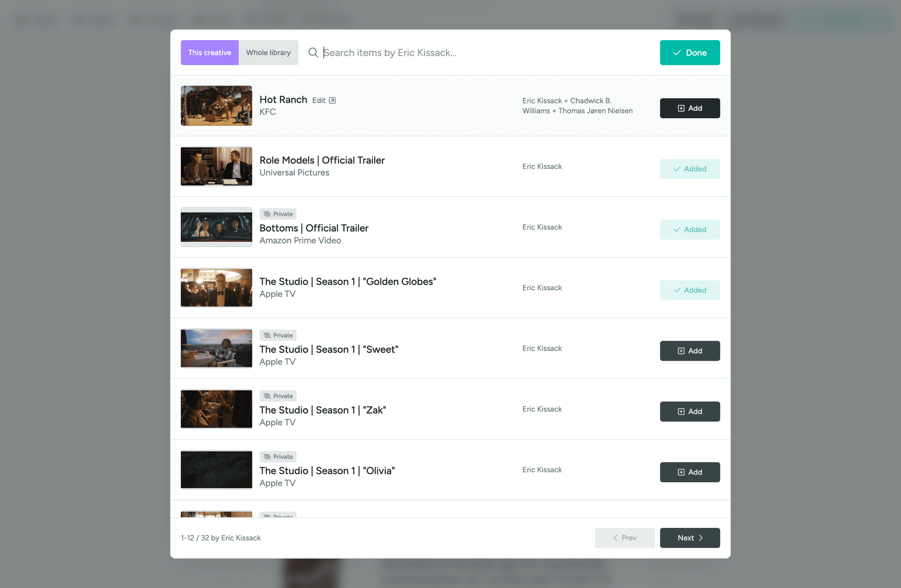Viewport: 901px width, 588px height.
Task: Click Private eye-slash icon on Bottoms row
Action: click(x=267, y=214)
